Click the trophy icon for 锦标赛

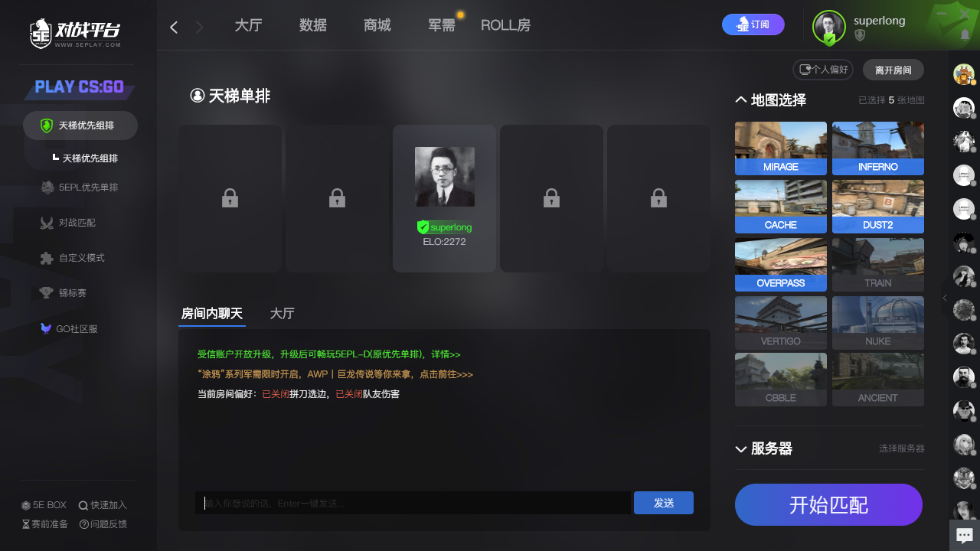47,293
